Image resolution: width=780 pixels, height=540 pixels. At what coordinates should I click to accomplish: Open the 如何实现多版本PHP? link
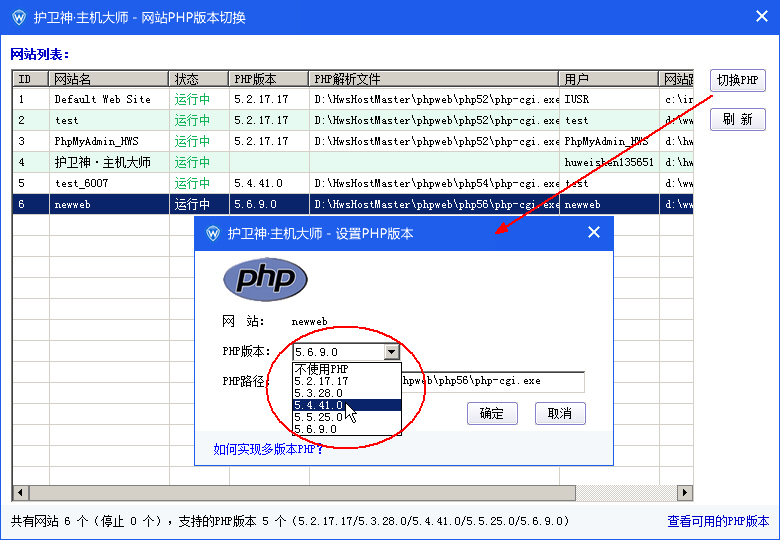(268, 449)
